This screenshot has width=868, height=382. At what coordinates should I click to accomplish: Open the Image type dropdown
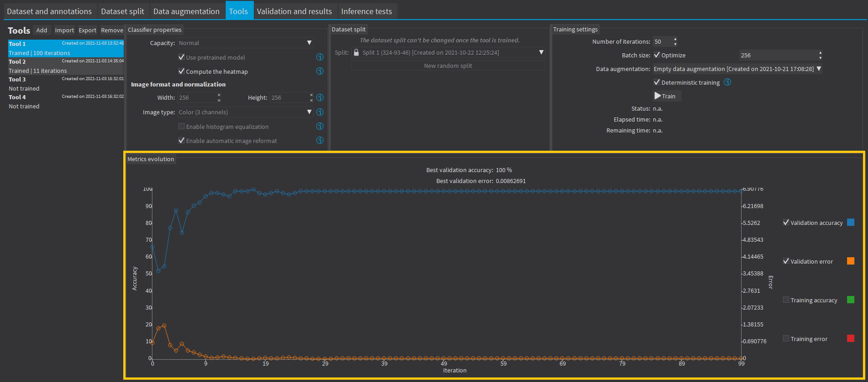click(245, 112)
